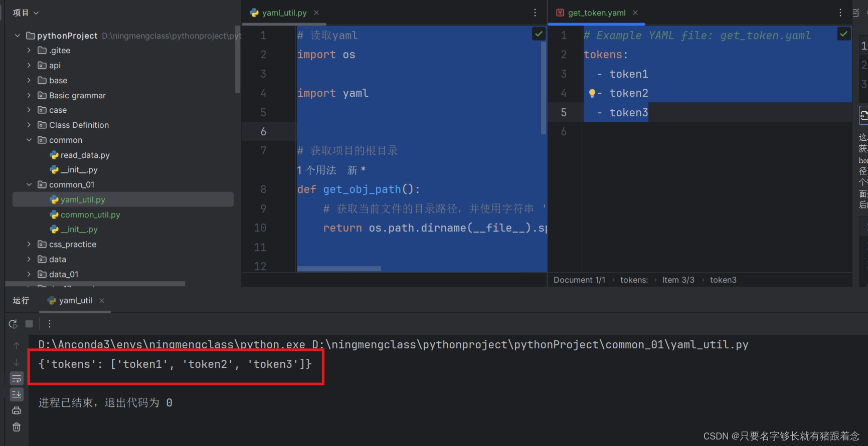This screenshot has width=868, height=446.
Task: Open read_data.py in project tree
Action: tap(80, 155)
